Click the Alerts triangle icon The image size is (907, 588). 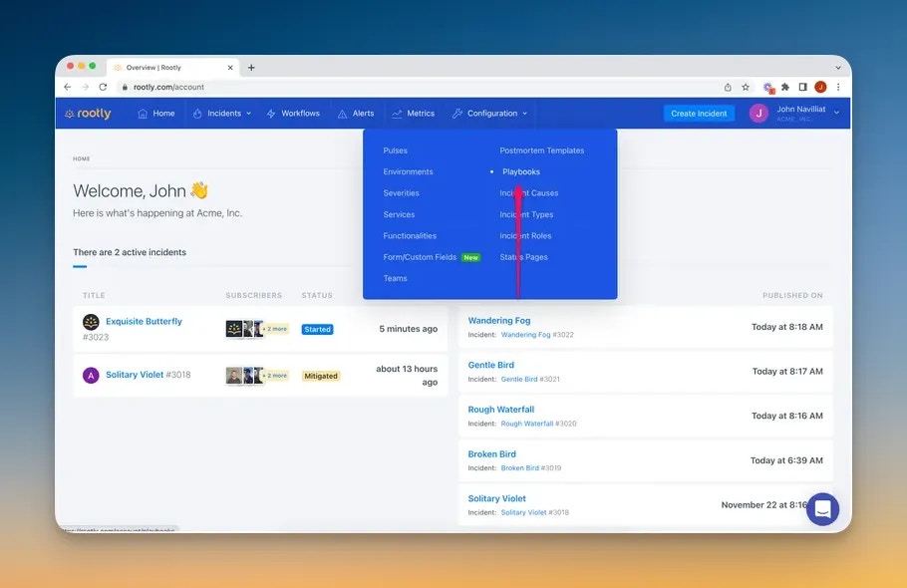[x=343, y=114]
